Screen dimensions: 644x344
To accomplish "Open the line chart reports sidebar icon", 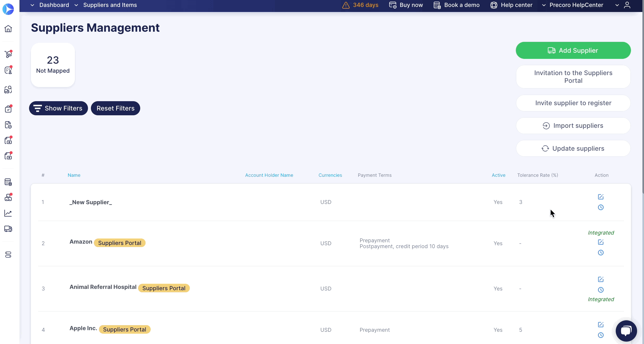I will pos(8,213).
